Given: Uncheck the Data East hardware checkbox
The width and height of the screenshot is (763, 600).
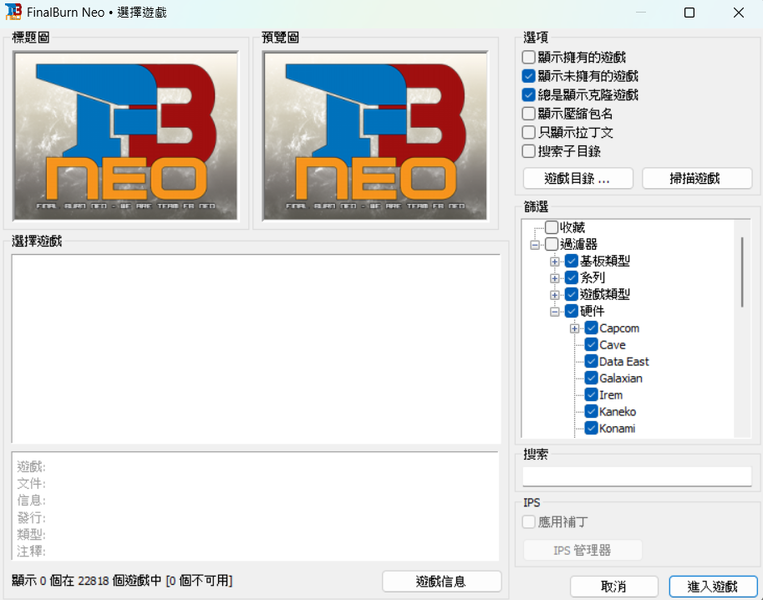Looking at the screenshot, I should click(591, 362).
